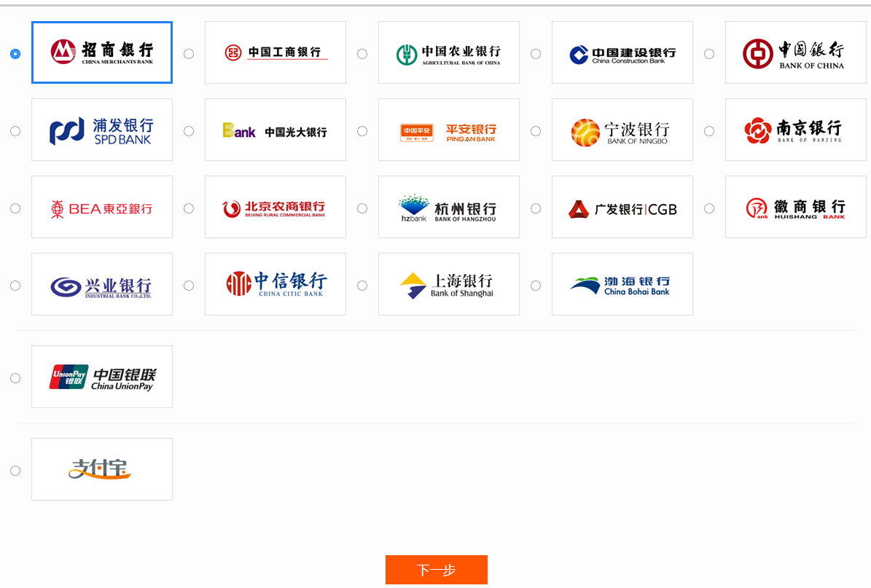Click the 广发银行 CGB logo card
The height and width of the screenshot is (588, 871).
[622, 207]
